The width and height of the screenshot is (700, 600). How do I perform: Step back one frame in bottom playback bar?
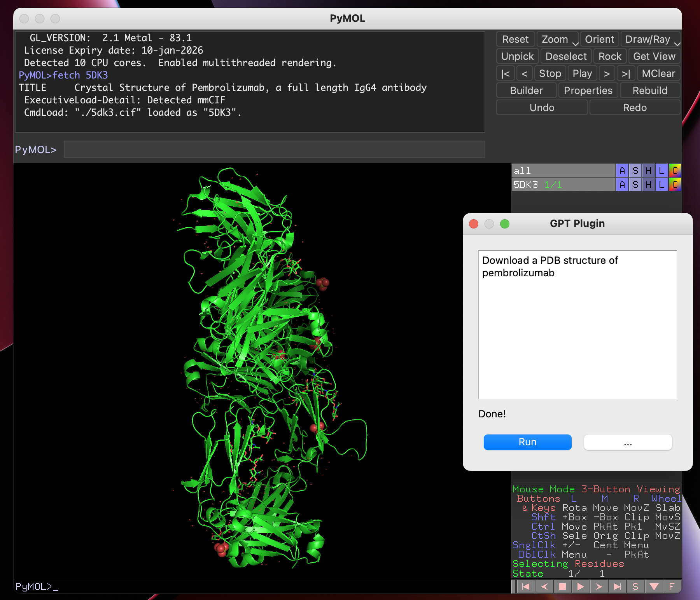click(x=544, y=586)
